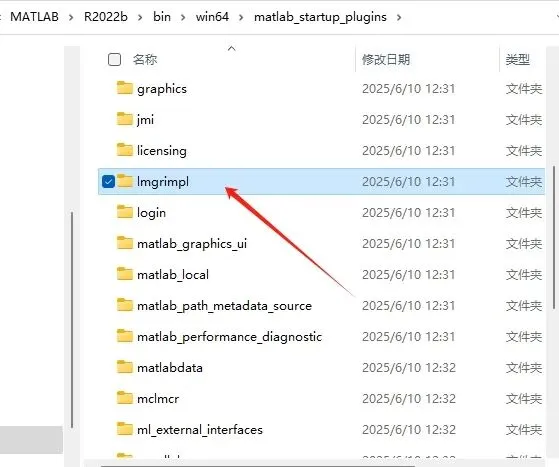Screen dimensions: 559x467
Task: Click the navigation pane vertical scrollbar
Action: (72, 320)
